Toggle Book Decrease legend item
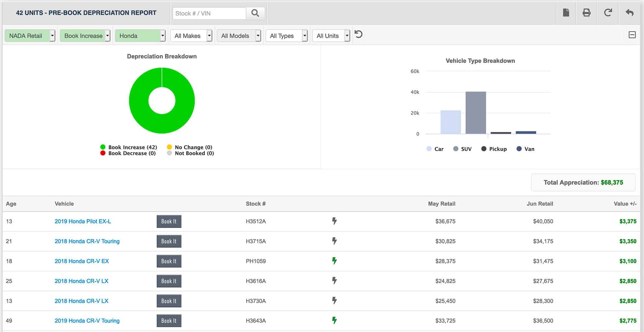Image resolution: width=644 pixels, height=332 pixels. 128,153
